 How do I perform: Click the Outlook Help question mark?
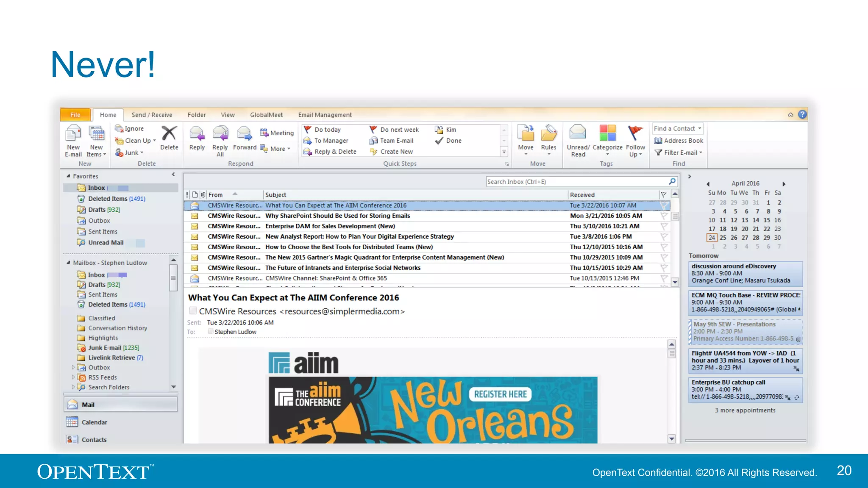click(x=802, y=114)
